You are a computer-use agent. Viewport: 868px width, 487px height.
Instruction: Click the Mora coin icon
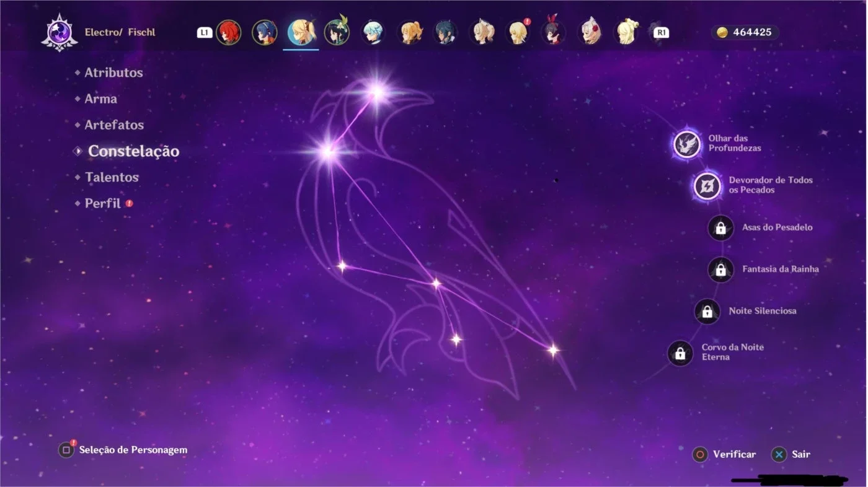tap(722, 32)
